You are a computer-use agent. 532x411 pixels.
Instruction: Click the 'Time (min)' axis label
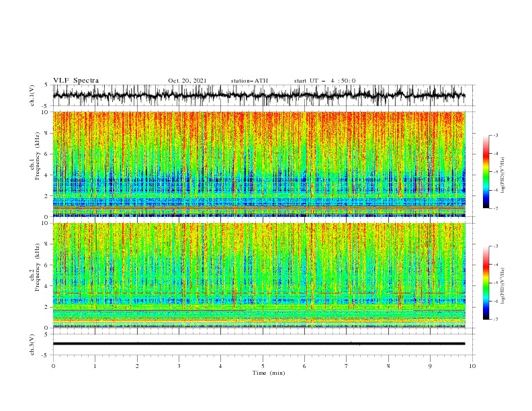click(x=269, y=373)
